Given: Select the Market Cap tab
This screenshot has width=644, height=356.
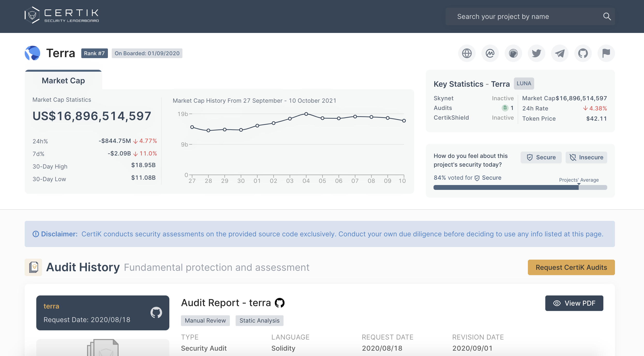Looking at the screenshot, I should [x=63, y=80].
